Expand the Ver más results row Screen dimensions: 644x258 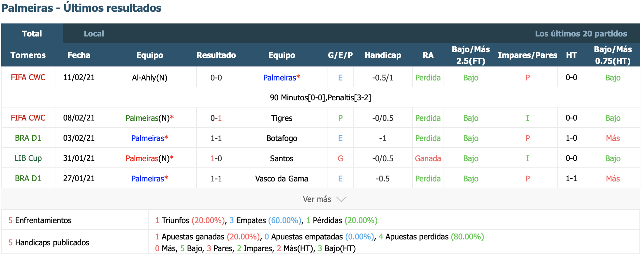(x=321, y=199)
